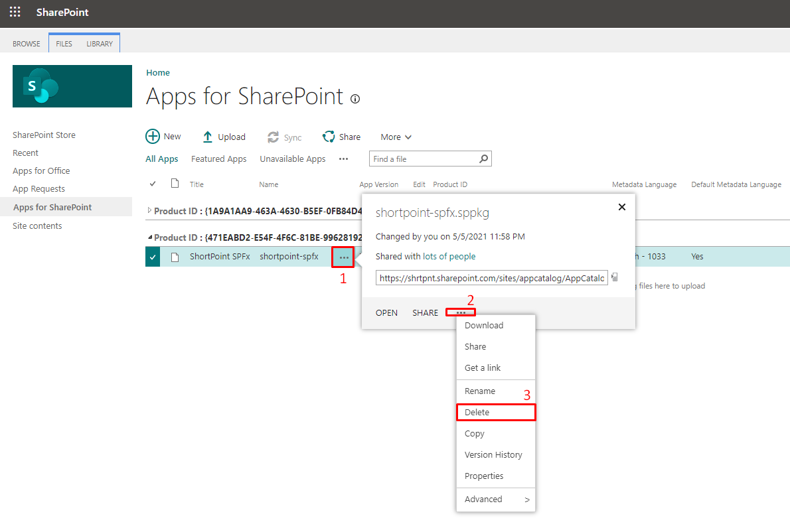Open Properties from the context menu
790x532 pixels.
(x=496, y=476)
